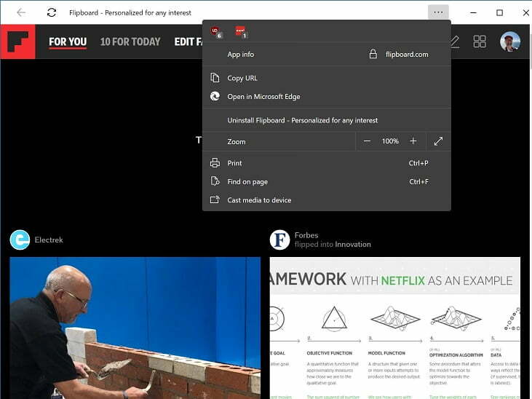Open the three-dots app menu button
The height and width of the screenshot is (399, 532).
(x=438, y=12)
